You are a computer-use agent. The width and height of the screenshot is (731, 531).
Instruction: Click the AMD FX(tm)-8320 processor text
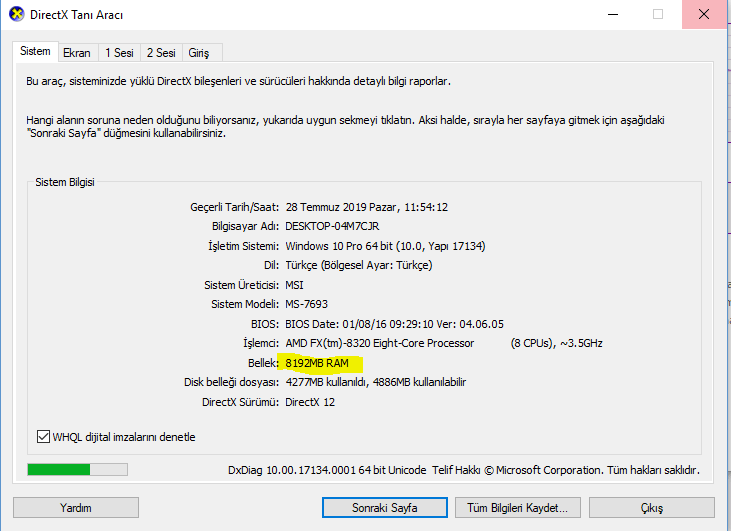pos(379,343)
